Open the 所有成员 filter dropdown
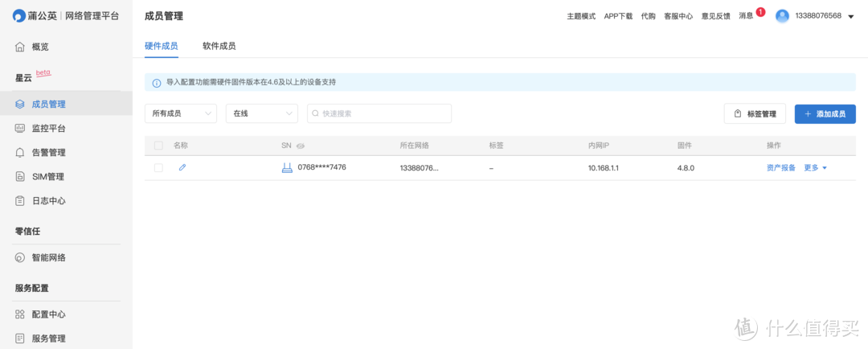The height and width of the screenshot is (349, 868). tap(181, 113)
